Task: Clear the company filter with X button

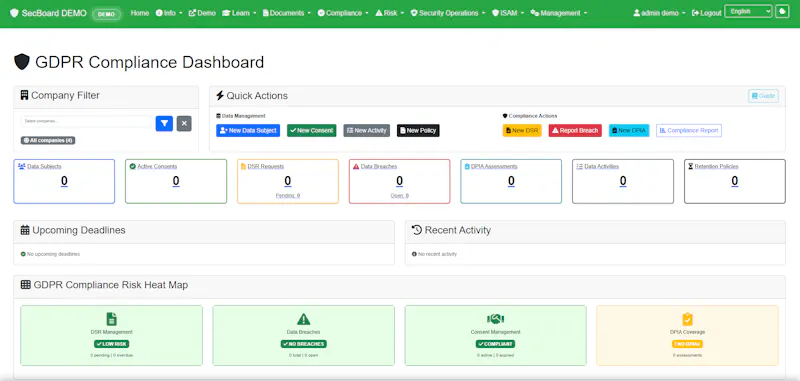Action: (x=184, y=123)
